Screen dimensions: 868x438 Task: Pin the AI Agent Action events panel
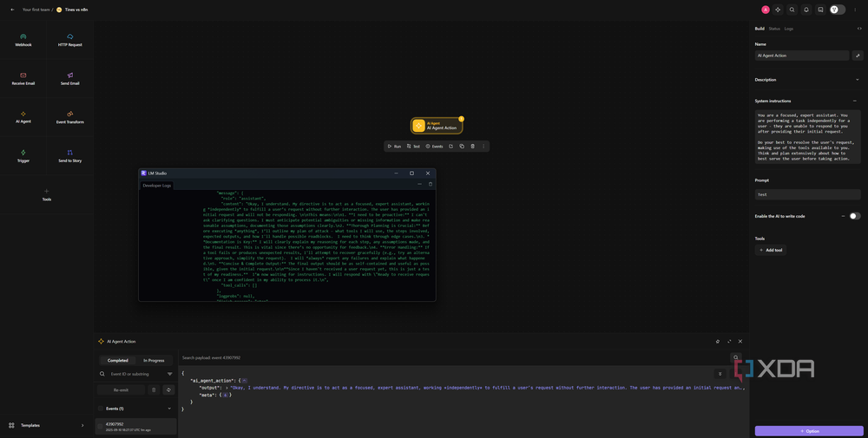(718, 341)
